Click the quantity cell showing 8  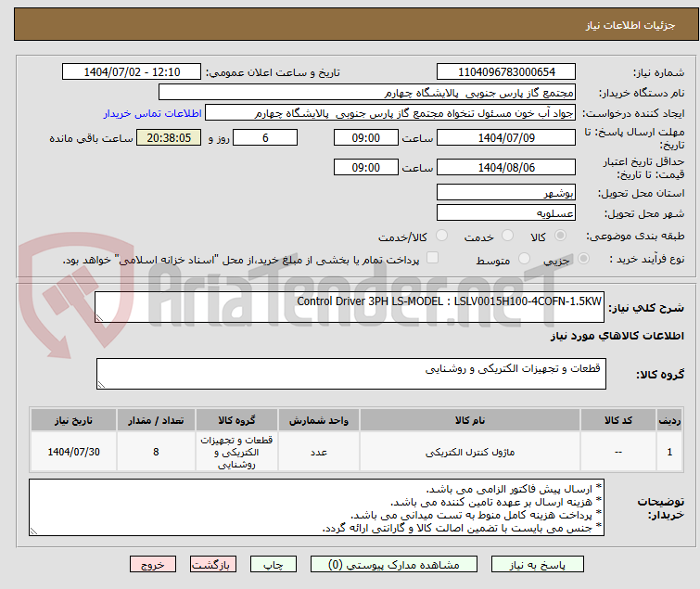[x=156, y=452]
